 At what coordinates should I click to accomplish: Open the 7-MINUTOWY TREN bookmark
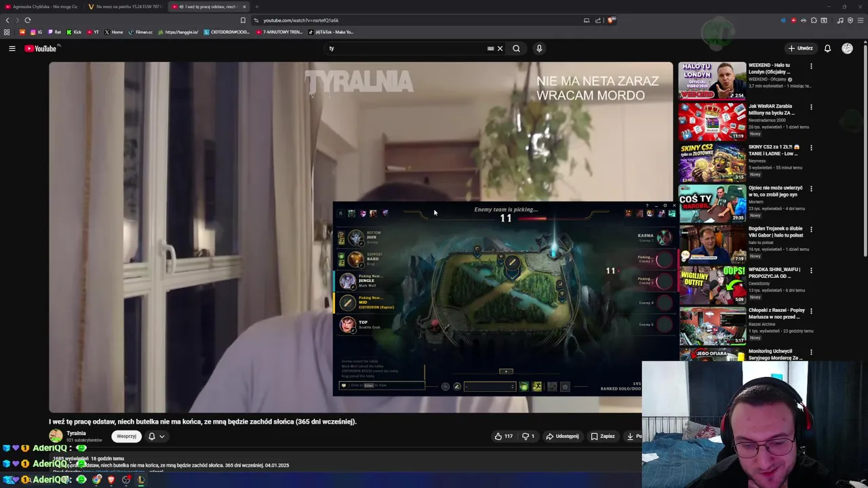[x=280, y=32]
